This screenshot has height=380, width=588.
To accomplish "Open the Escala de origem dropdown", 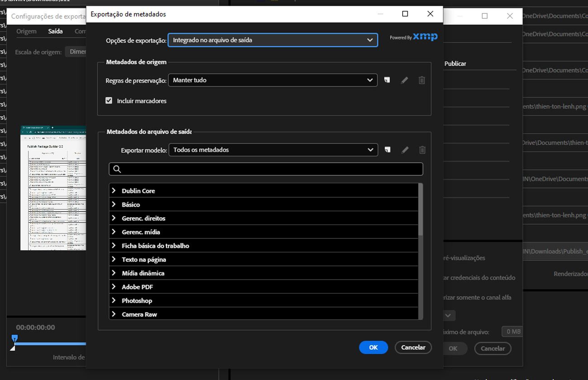I will 76,52.
